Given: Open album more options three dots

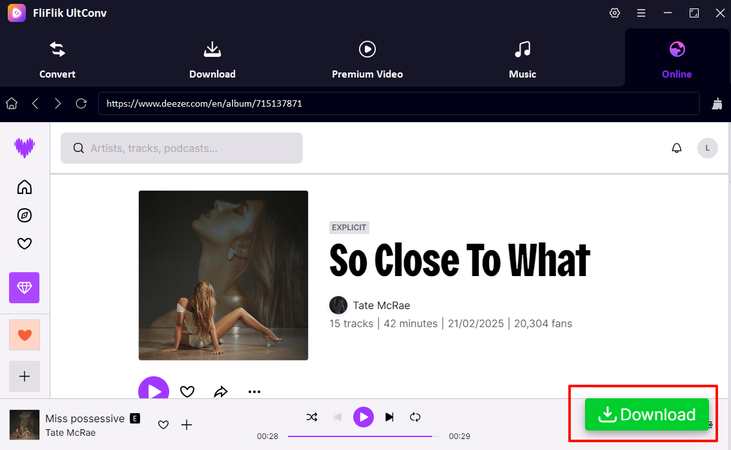Looking at the screenshot, I should tap(254, 392).
